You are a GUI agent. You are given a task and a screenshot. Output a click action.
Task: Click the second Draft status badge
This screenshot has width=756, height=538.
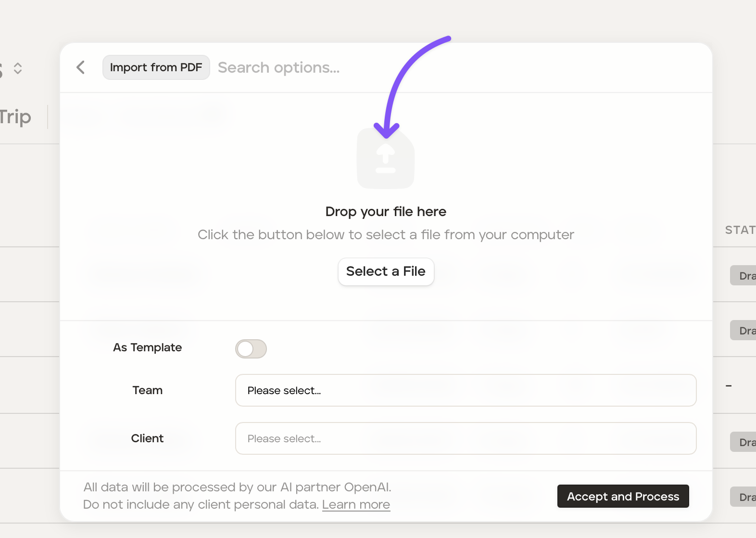coord(743,331)
